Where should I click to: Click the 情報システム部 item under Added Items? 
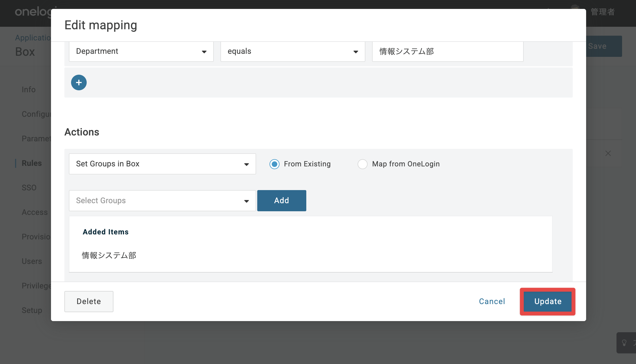coord(109,255)
